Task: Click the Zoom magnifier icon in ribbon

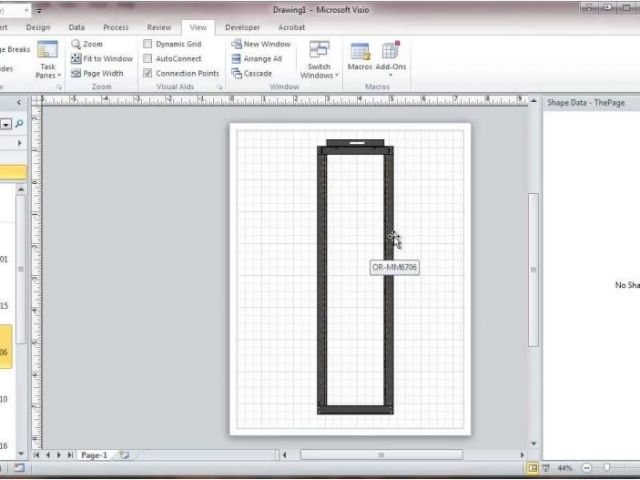Action: tap(76, 44)
